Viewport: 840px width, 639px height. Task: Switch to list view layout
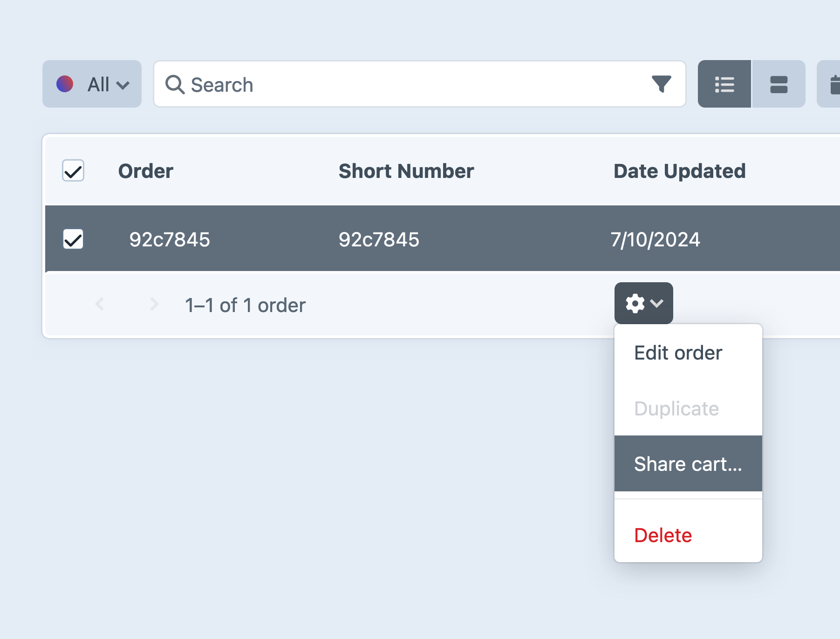(x=724, y=84)
